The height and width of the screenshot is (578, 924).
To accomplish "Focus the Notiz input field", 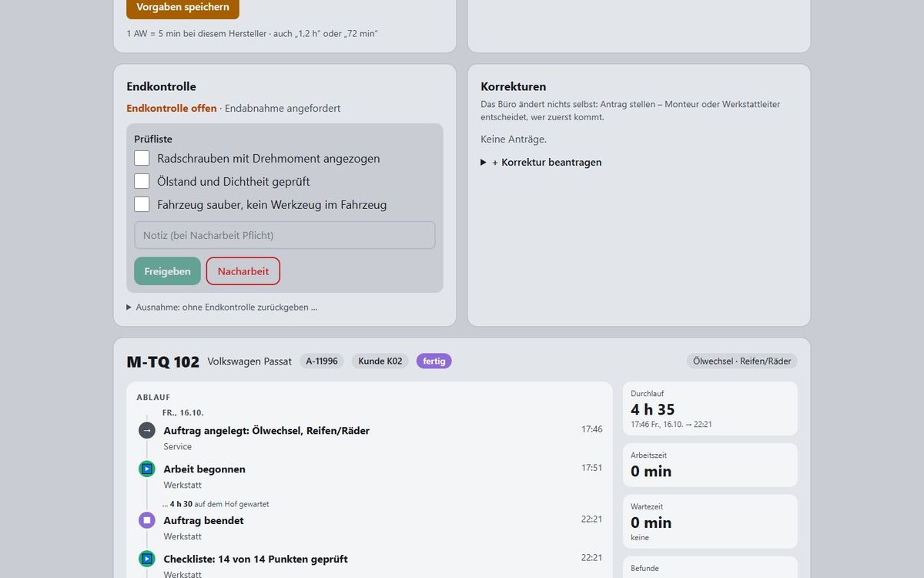I will pos(285,235).
